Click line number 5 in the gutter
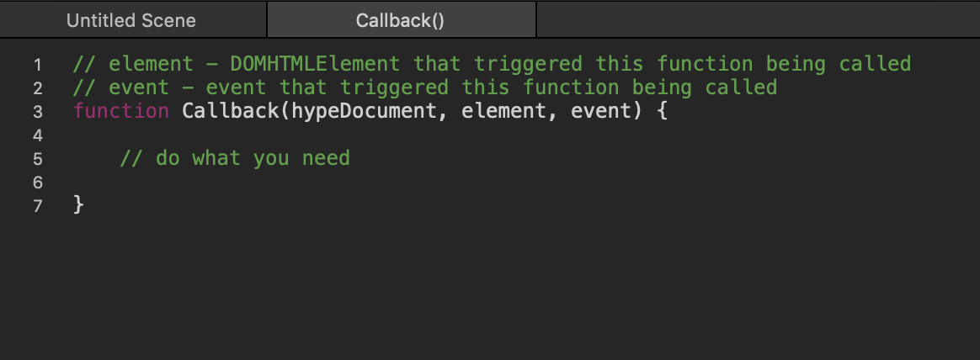Viewport: 980px width, 360px height. pyautogui.click(x=37, y=158)
